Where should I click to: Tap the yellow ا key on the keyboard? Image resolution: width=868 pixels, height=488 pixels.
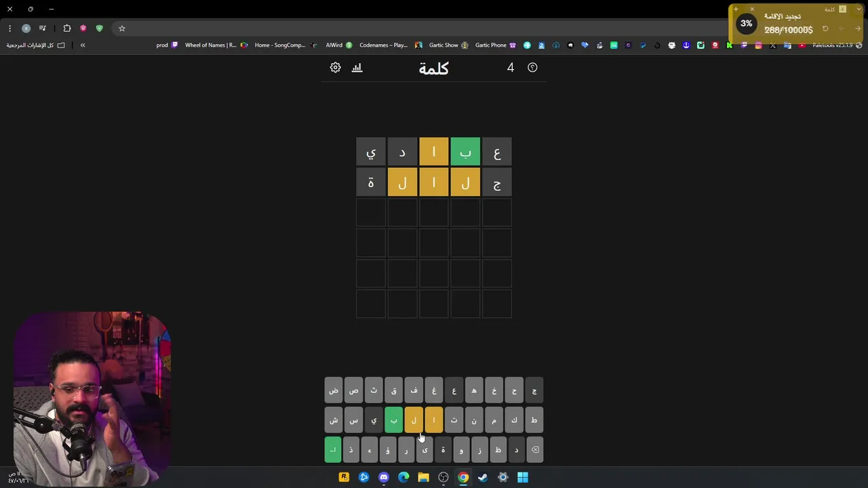[434, 420]
